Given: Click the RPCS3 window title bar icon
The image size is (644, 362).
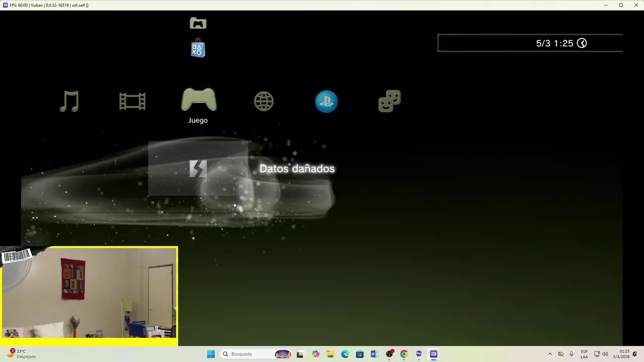Looking at the screenshot, I should pos(5,5).
